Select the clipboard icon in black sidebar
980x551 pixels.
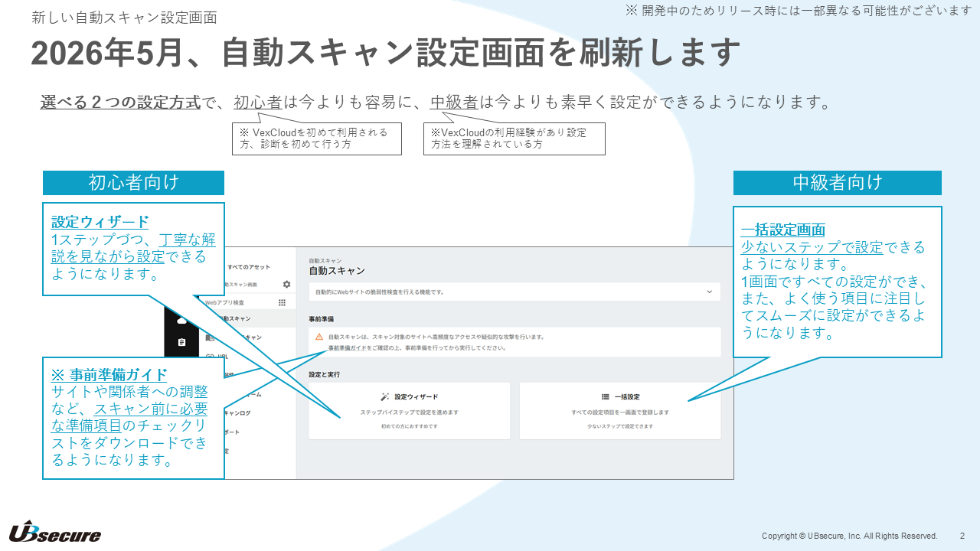click(x=181, y=342)
